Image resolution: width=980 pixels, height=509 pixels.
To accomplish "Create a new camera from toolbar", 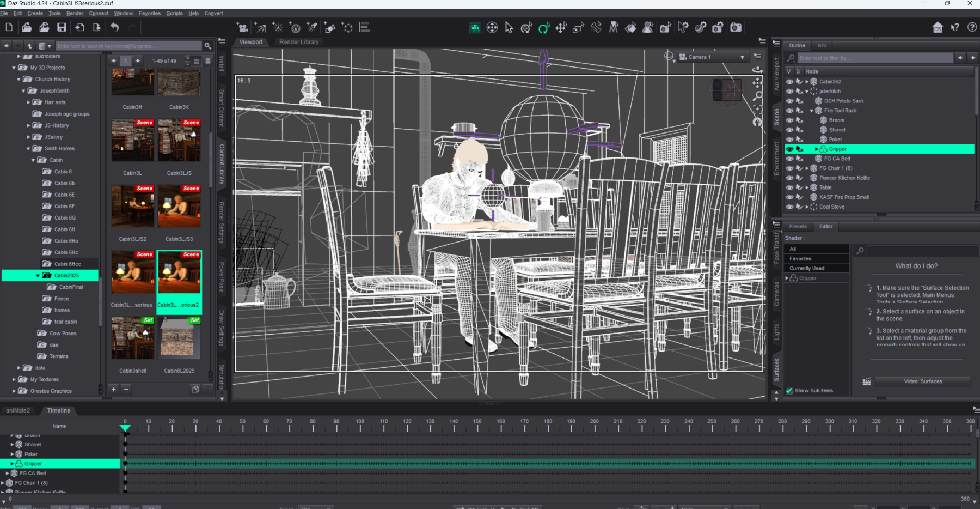I will (x=242, y=27).
